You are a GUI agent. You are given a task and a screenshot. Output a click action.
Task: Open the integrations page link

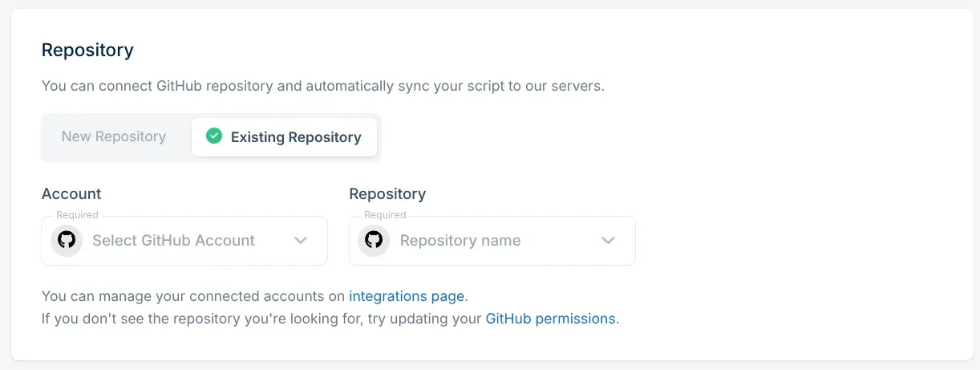tap(407, 296)
